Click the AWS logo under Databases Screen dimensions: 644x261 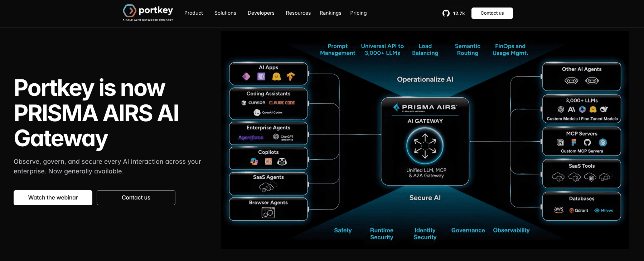coord(559,210)
